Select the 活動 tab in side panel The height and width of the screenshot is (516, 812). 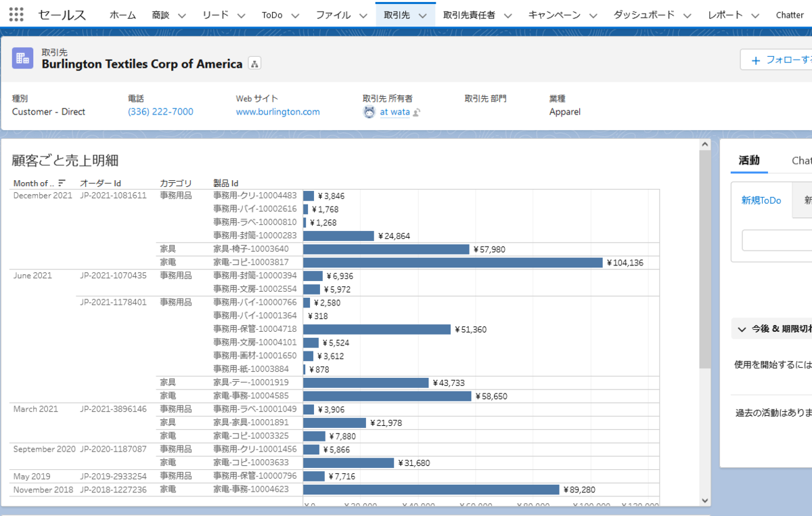[x=749, y=160]
